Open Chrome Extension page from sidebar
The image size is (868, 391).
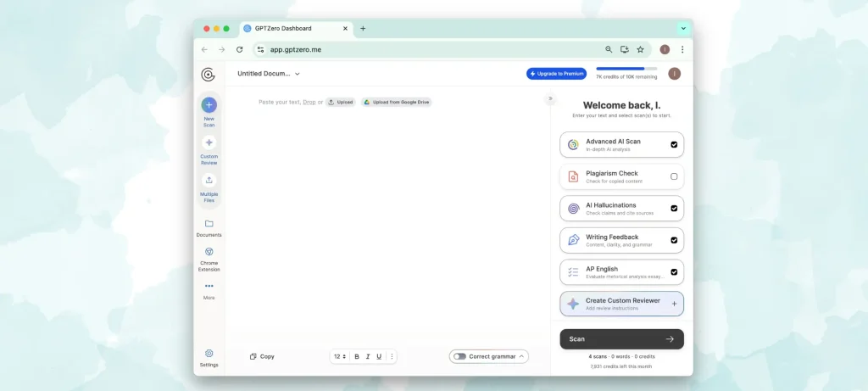(x=209, y=260)
